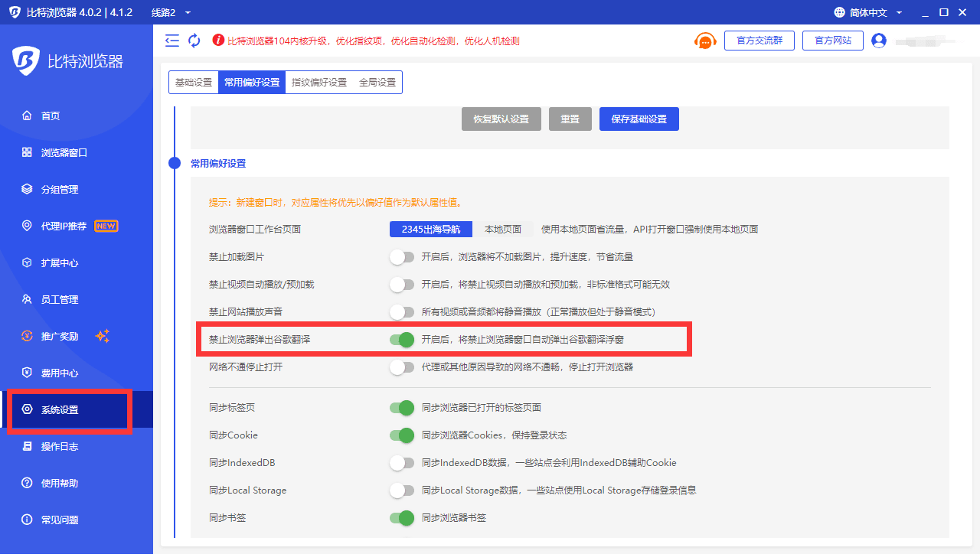
Task: Enable the 禁止加载图片 switch
Action: (x=402, y=257)
